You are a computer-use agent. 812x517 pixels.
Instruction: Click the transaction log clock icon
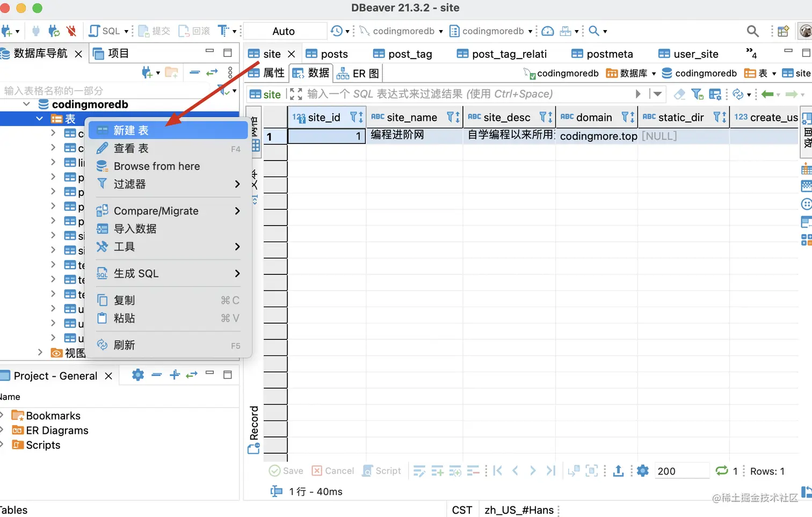click(336, 31)
